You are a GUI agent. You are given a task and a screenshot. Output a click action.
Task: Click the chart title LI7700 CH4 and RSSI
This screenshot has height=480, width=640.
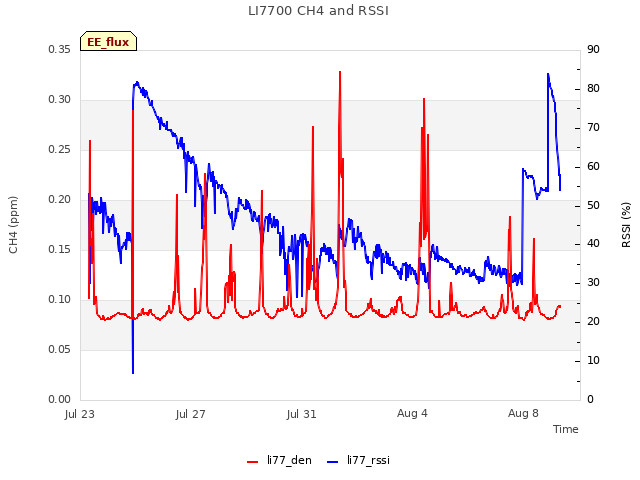click(x=318, y=11)
